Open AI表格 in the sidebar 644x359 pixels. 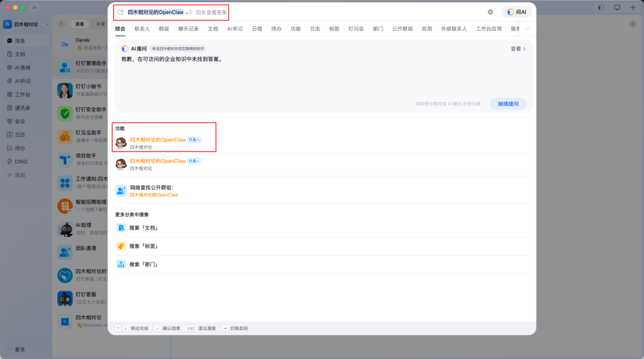coord(26,68)
